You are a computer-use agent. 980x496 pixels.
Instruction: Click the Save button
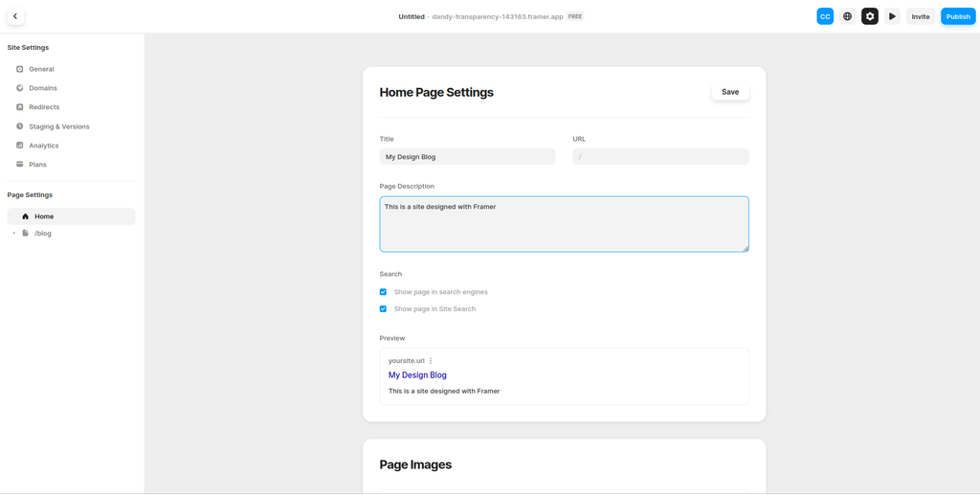tap(730, 92)
